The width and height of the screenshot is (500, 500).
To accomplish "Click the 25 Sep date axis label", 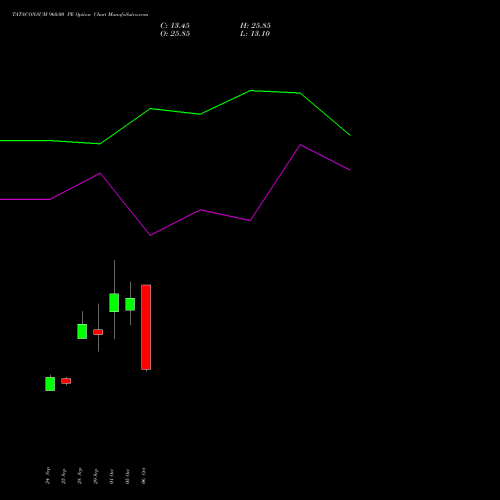I will click(x=64, y=476).
